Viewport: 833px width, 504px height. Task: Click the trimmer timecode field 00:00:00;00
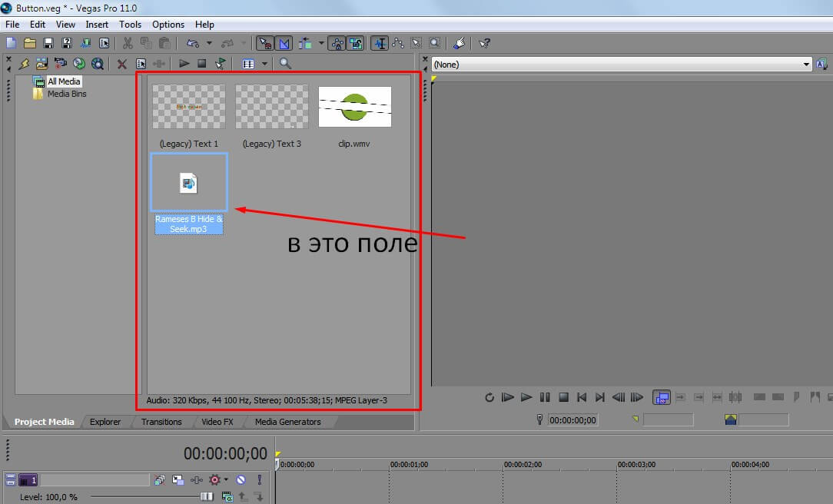click(572, 420)
